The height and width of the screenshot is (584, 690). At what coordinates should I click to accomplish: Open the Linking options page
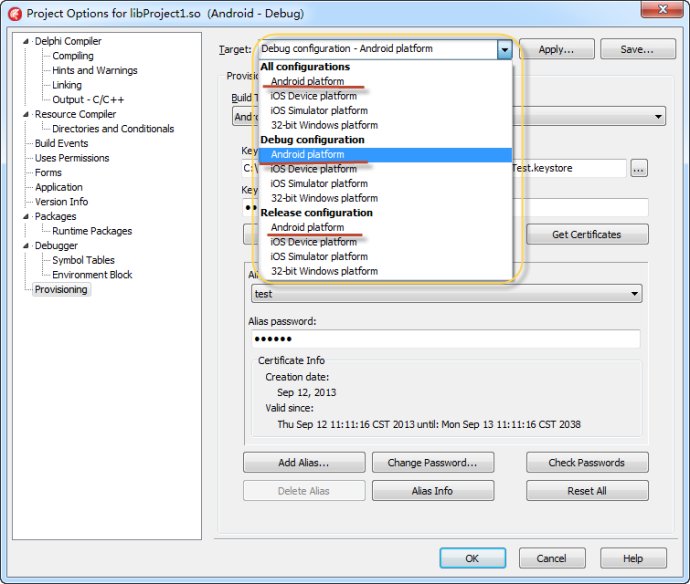pos(67,85)
